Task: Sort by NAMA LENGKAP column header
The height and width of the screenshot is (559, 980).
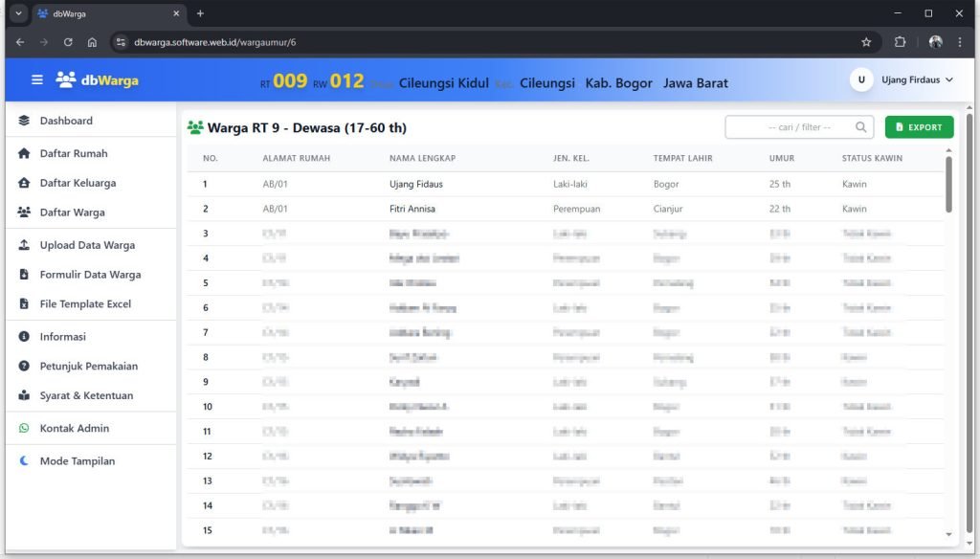Action: [x=422, y=158]
